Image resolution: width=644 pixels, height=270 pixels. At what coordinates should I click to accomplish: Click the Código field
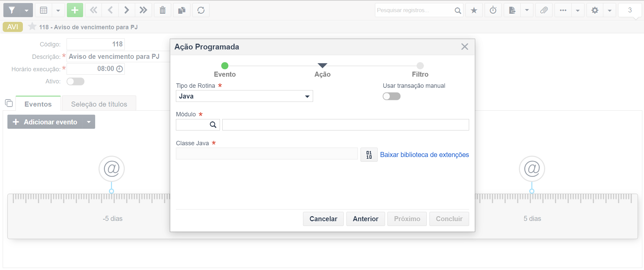point(96,44)
